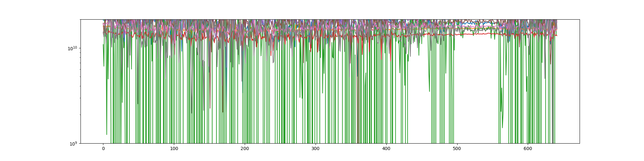Screen dimensions: 644x161
Task: Click the bottom-right corner of the plot frame
Action: coord(580,143)
